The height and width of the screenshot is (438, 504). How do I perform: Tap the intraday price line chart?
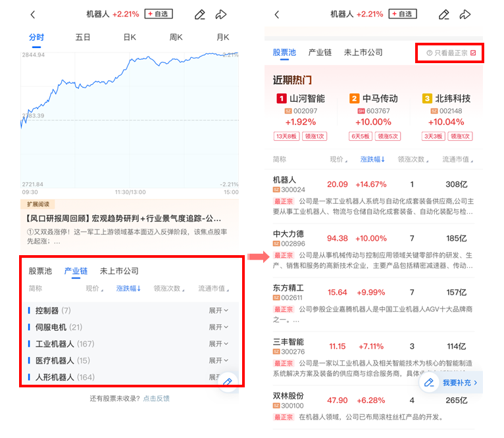pos(130,120)
